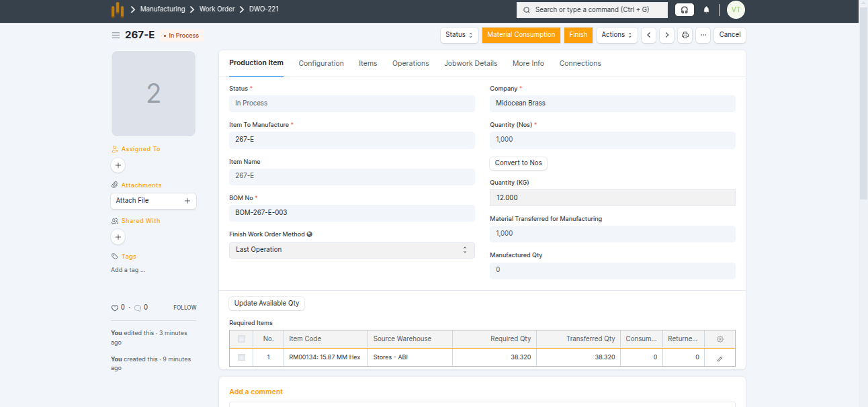This screenshot has width=868, height=407.
Task: Go to next record arrow
Action: [666, 35]
